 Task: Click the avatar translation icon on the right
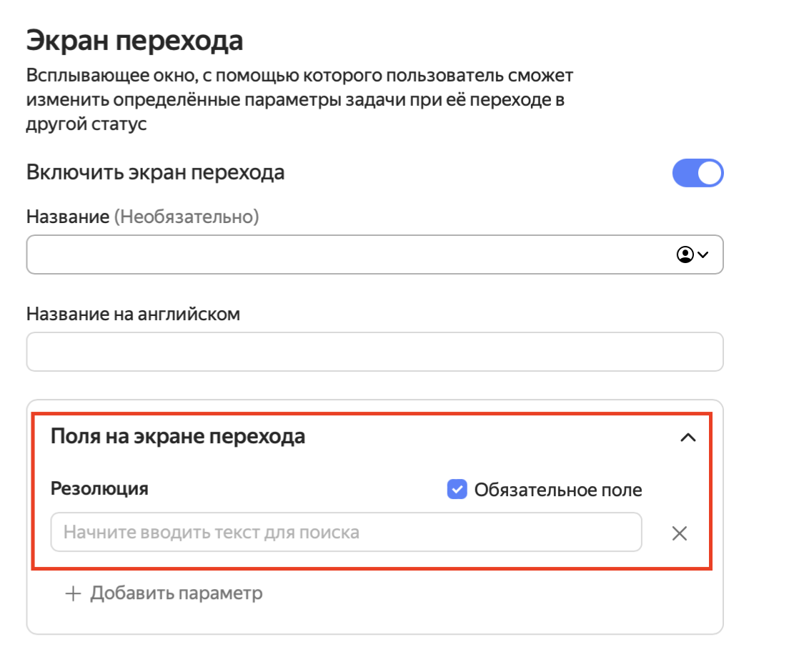click(685, 255)
